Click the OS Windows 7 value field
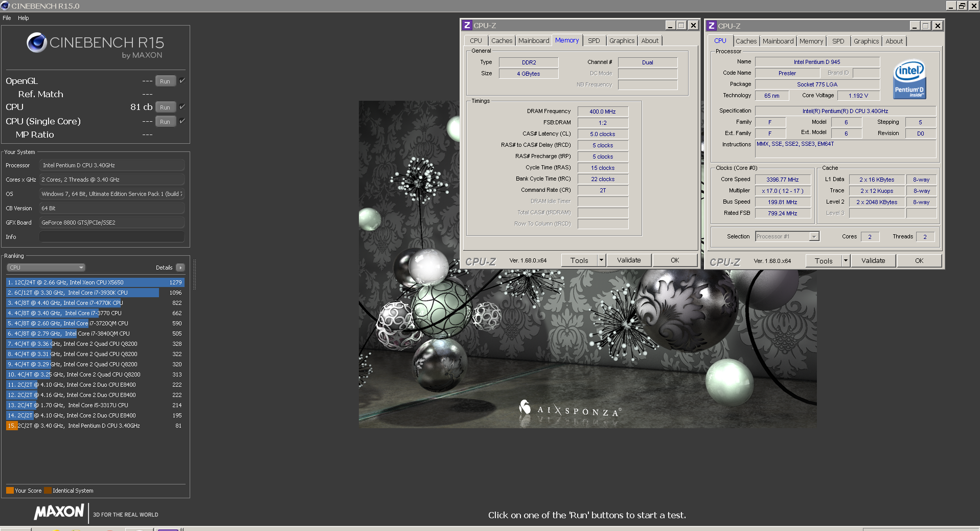 tap(111, 194)
